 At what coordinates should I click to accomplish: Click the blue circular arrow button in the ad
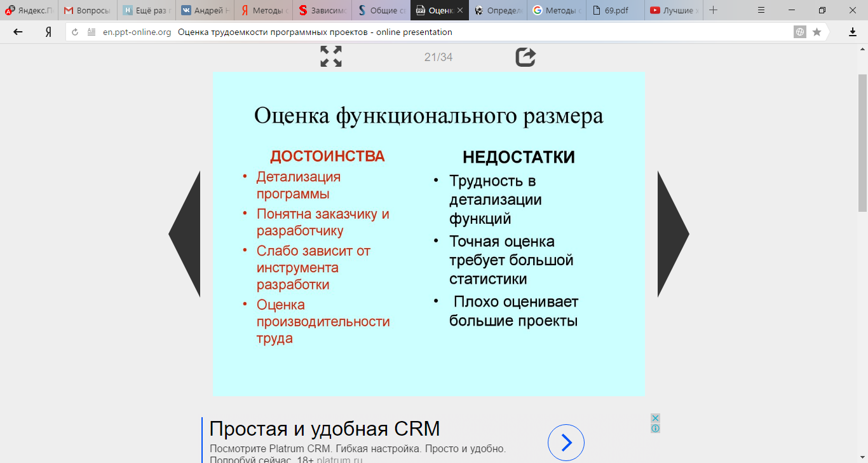pos(566,443)
